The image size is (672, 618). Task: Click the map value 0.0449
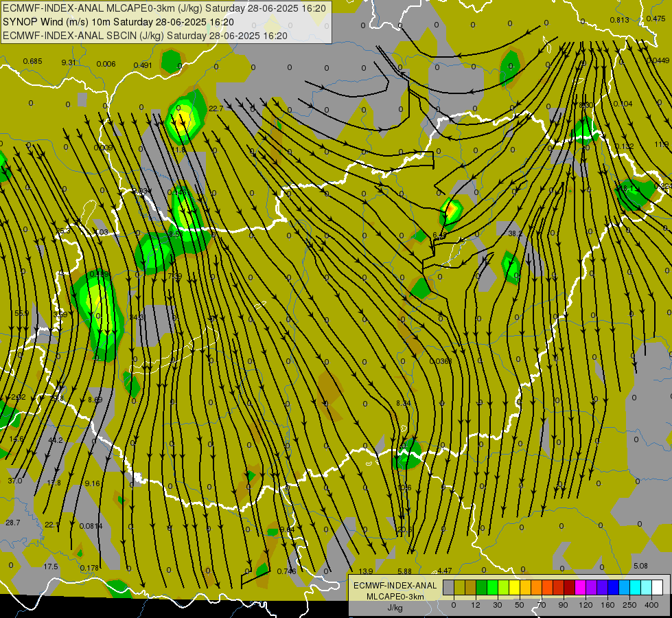(658, 60)
